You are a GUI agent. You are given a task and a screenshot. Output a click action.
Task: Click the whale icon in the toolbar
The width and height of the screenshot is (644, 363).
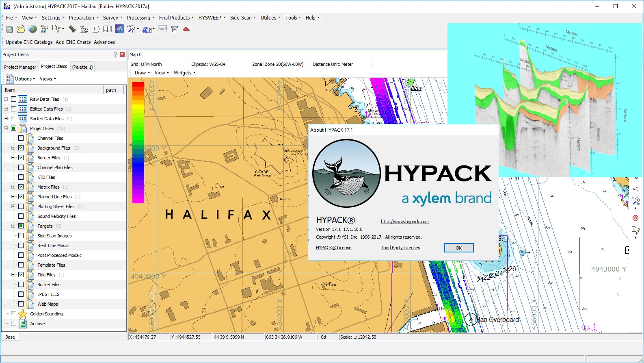(84, 29)
